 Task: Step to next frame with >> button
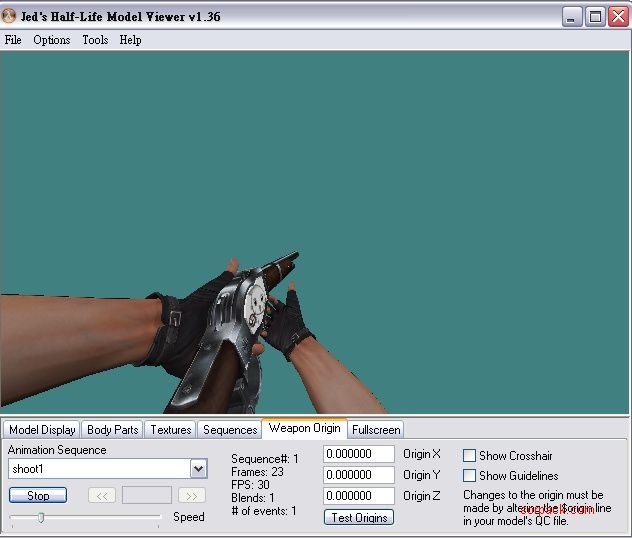tap(191, 495)
